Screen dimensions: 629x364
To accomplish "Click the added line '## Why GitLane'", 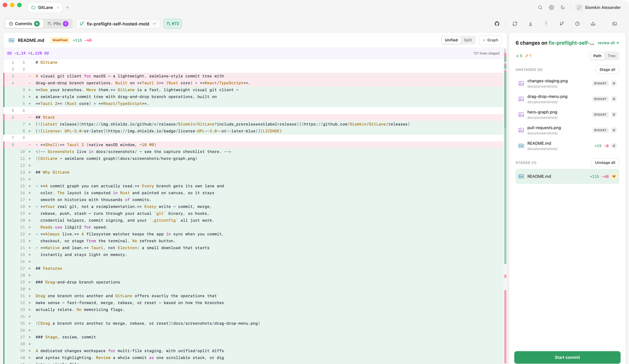I will click(52, 172).
